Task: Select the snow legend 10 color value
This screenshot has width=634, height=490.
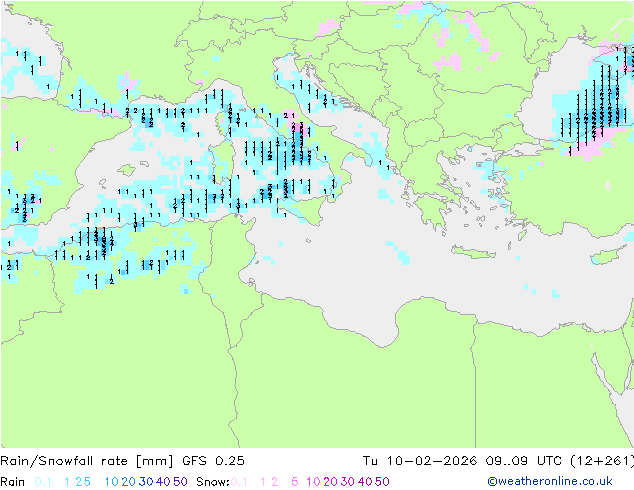Action: pos(313,482)
